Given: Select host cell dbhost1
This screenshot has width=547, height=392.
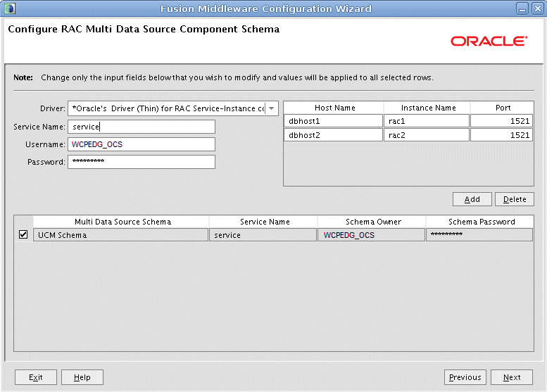Looking at the screenshot, I should point(334,121).
